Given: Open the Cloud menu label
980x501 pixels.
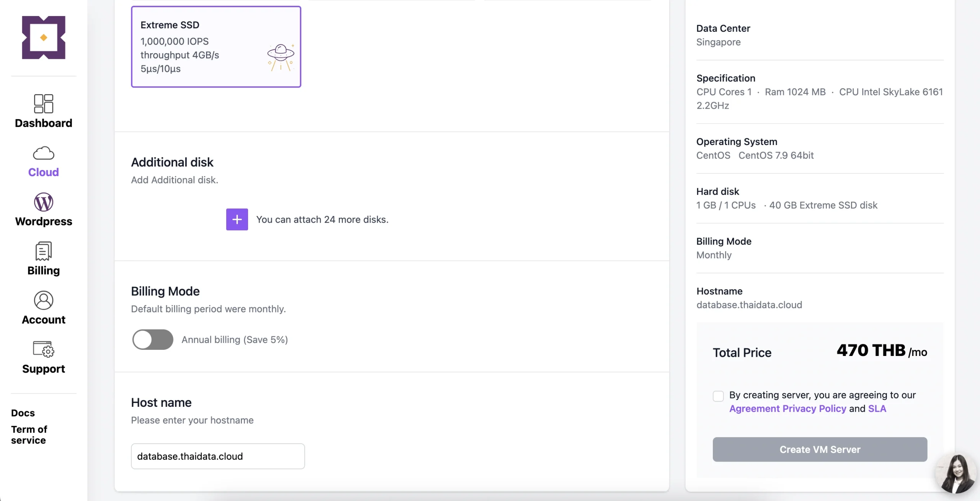Looking at the screenshot, I should pyautogui.click(x=44, y=172).
